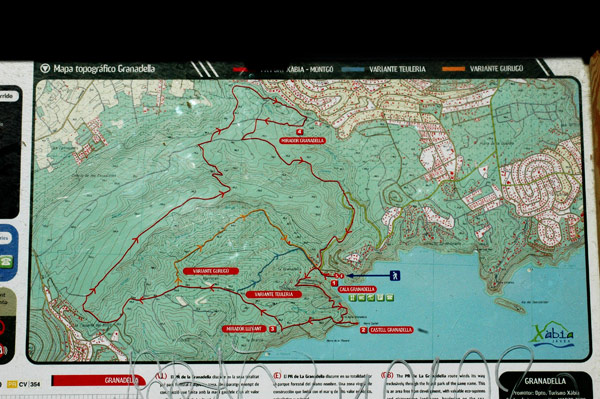Click the red number 1 marker at Cala Granadella
Viewport: 600px width, 399px height.
334,283
